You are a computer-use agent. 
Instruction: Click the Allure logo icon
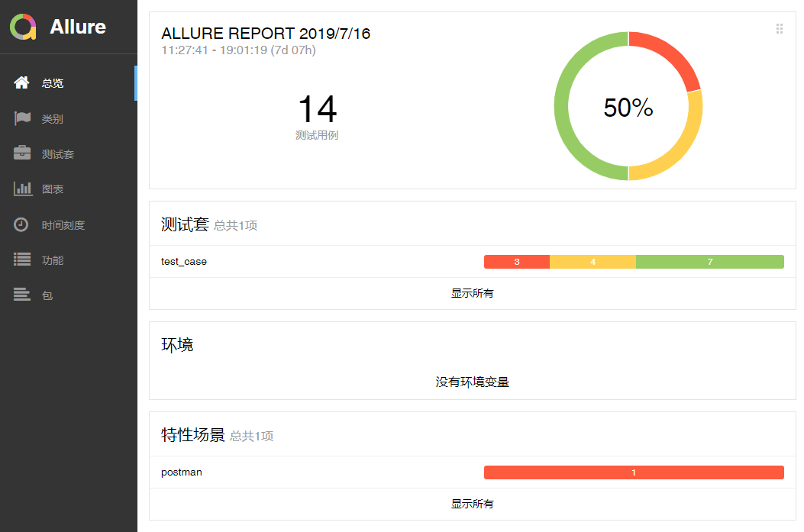pos(23,27)
